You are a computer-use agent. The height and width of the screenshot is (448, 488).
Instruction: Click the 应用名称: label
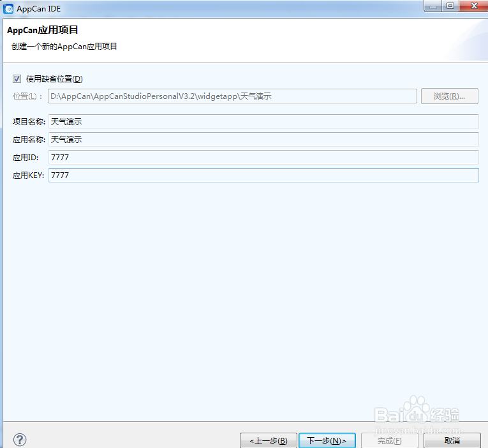pos(29,140)
